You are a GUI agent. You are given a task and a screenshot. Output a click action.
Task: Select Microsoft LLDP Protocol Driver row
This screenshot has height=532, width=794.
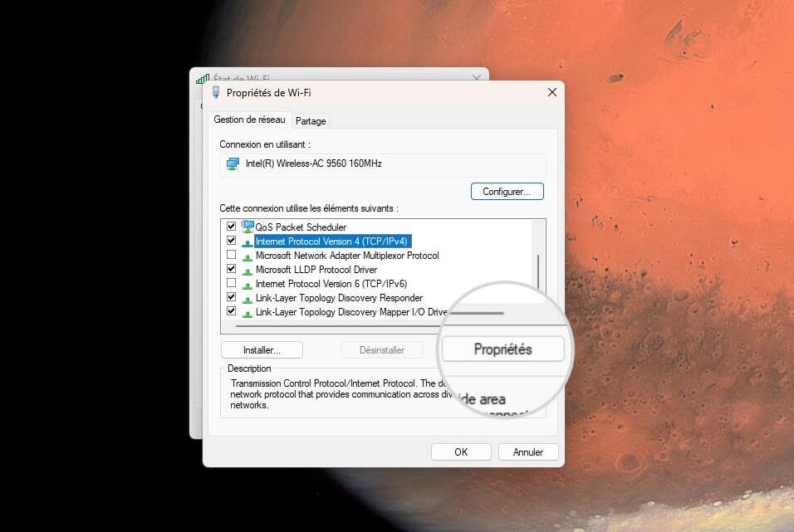pos(316,270)
